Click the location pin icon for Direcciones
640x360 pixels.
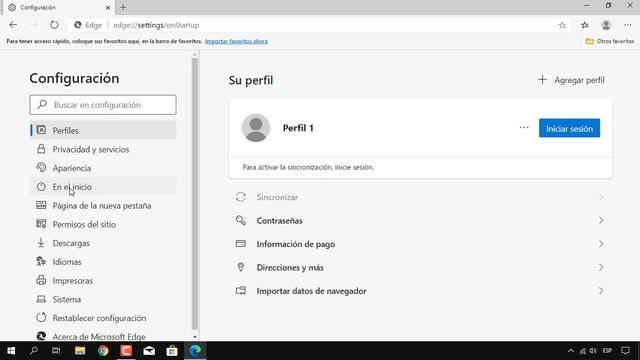[x=241, y=267]
